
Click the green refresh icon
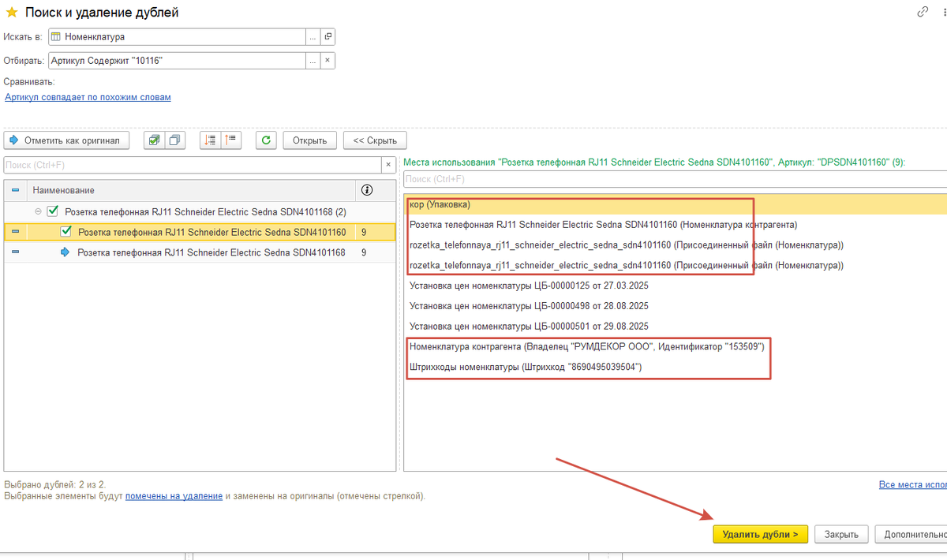267,140
